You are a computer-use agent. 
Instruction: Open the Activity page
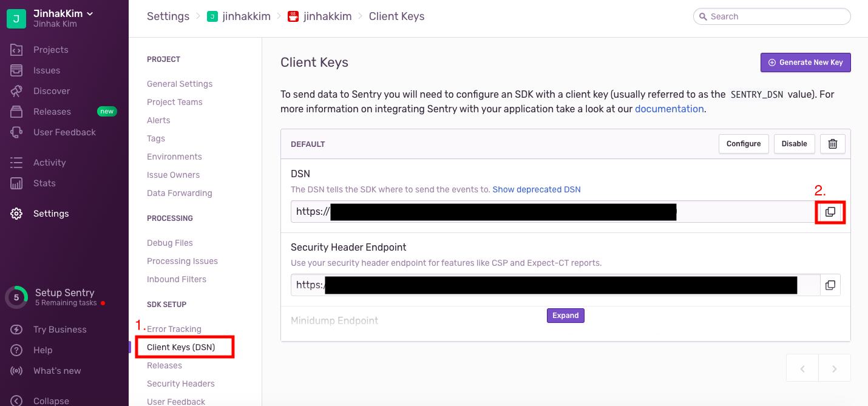[x=49, y=163]
